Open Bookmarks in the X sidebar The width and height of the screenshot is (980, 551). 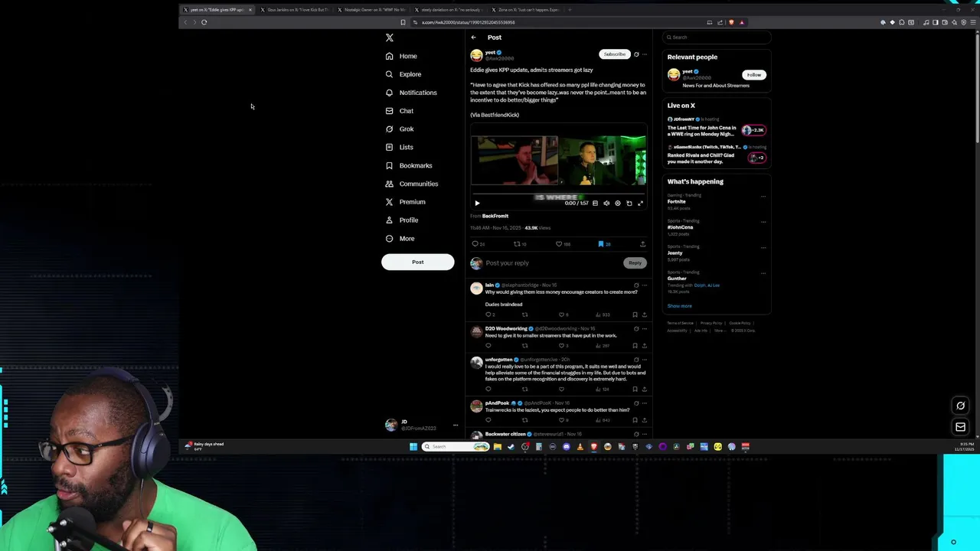coord(408,165)
